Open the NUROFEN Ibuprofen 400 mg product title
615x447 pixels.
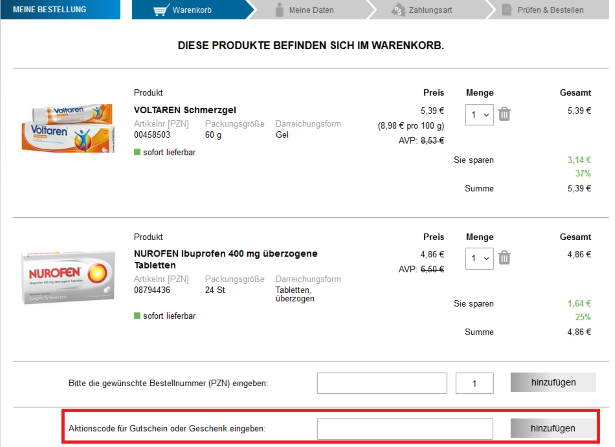[226, 259]
